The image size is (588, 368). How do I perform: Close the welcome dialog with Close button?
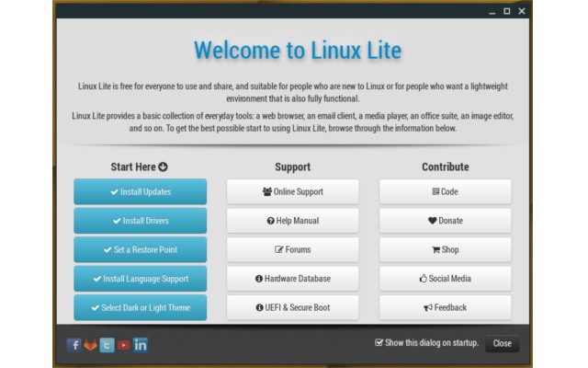coord(503,343)
